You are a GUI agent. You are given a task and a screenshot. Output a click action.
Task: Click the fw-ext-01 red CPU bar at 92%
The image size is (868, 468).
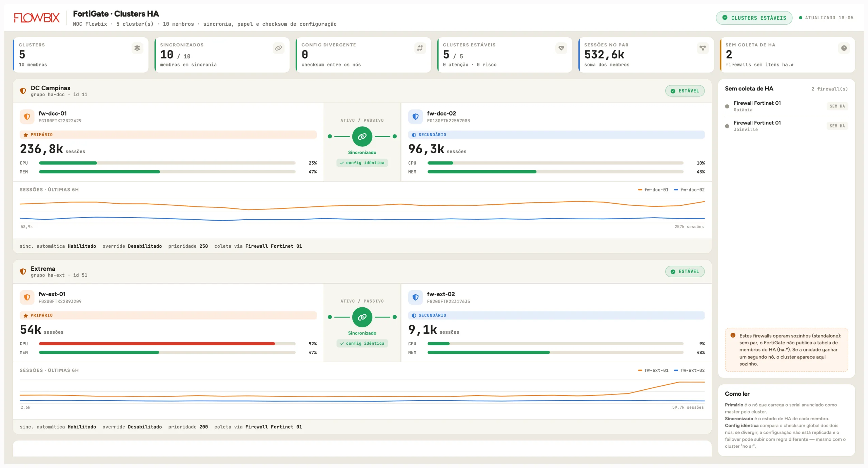point(167,344)
